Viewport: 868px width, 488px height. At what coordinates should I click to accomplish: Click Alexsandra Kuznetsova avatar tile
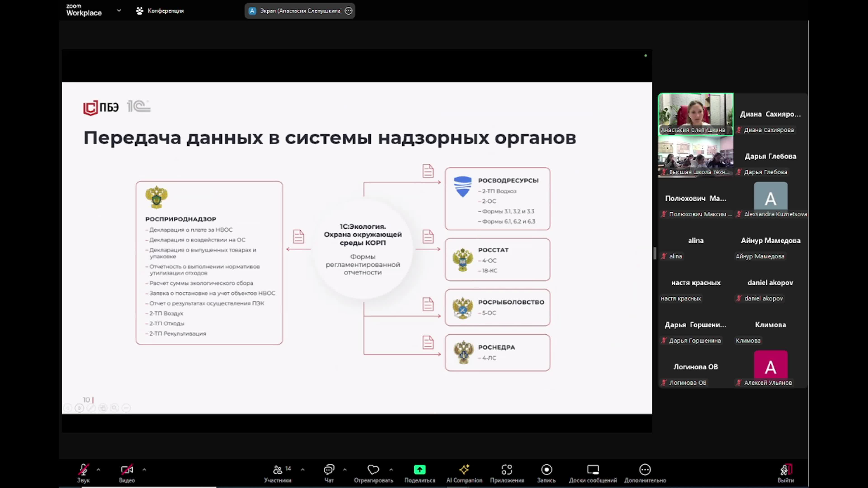(770, 198)
